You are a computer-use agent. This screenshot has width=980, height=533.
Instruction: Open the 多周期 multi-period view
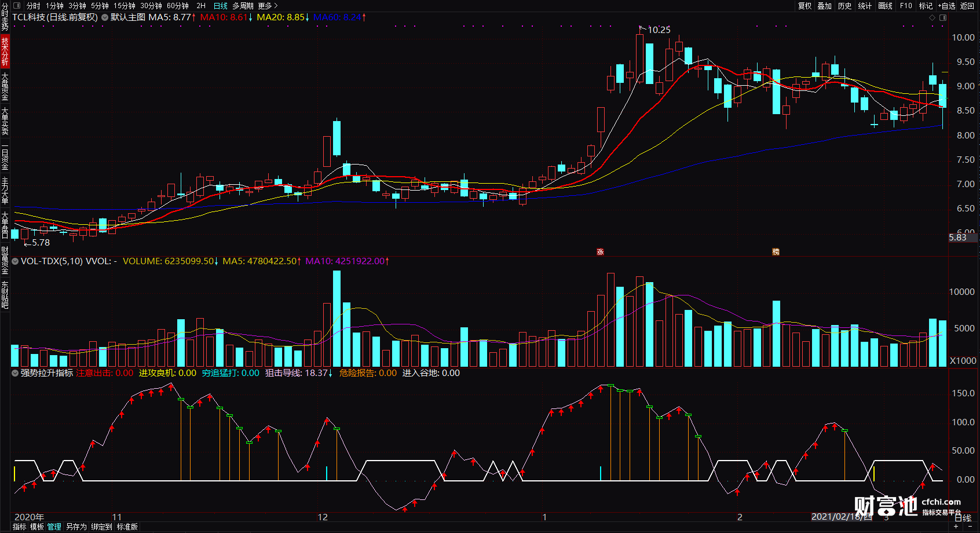(243, 6)
